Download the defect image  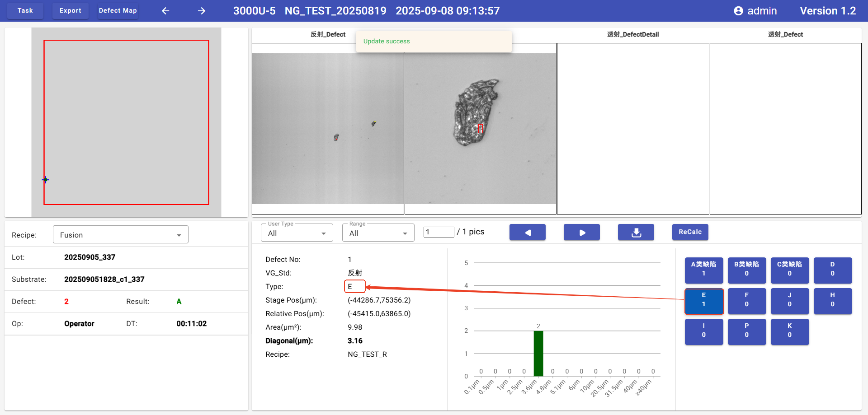tap(636, 232)
